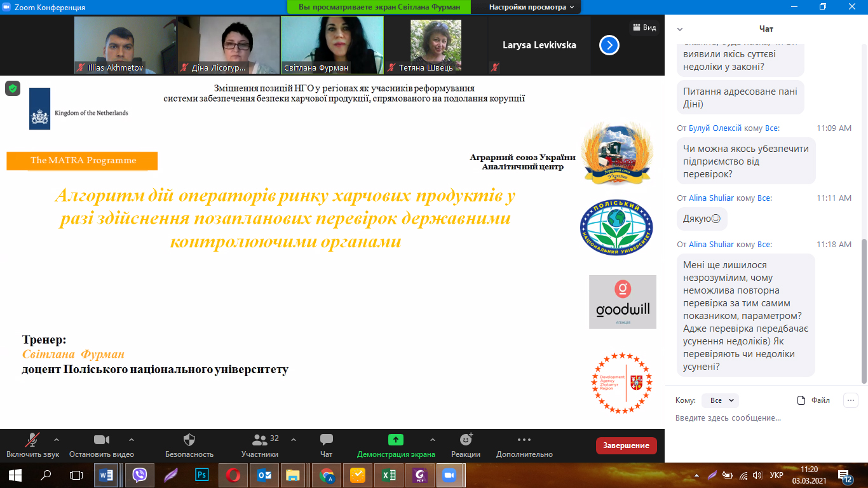Collapse the chat panel chevron
The image size is (868, 488).
coord(680,29)
